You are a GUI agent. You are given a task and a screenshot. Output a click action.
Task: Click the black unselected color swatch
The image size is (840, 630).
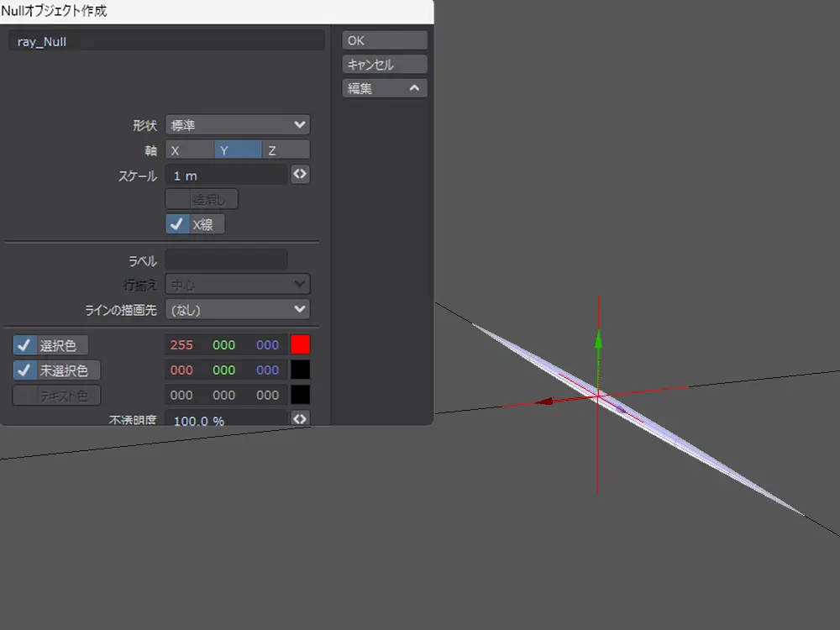(x=300, y=370)
